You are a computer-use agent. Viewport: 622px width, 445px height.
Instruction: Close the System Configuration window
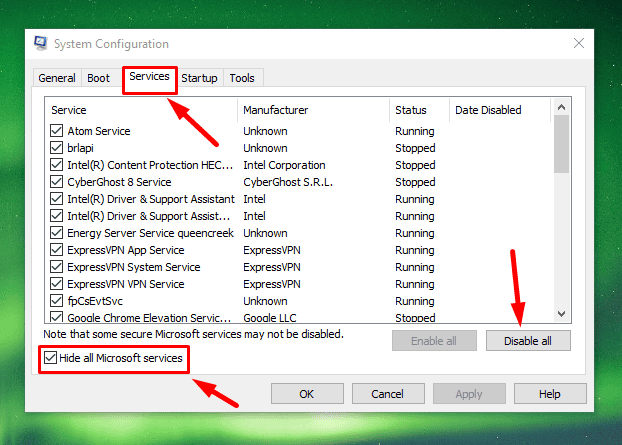click(579, 43)
